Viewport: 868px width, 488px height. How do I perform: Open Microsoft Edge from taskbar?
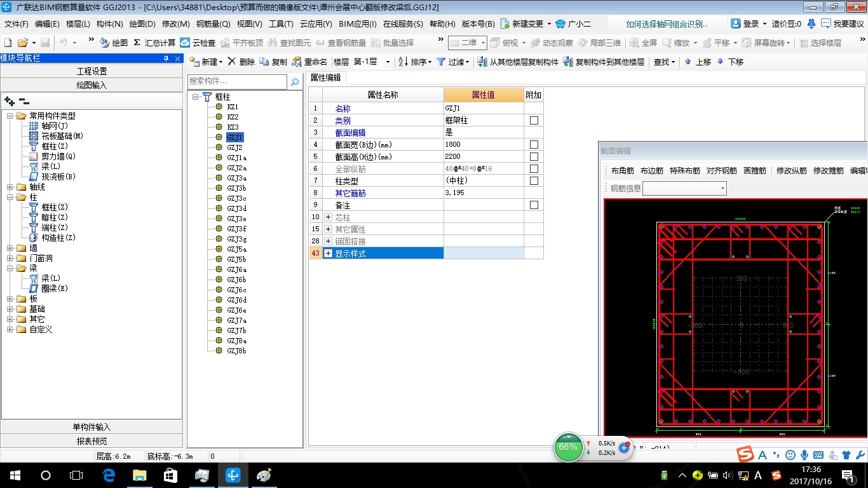[x=108, y=475]
